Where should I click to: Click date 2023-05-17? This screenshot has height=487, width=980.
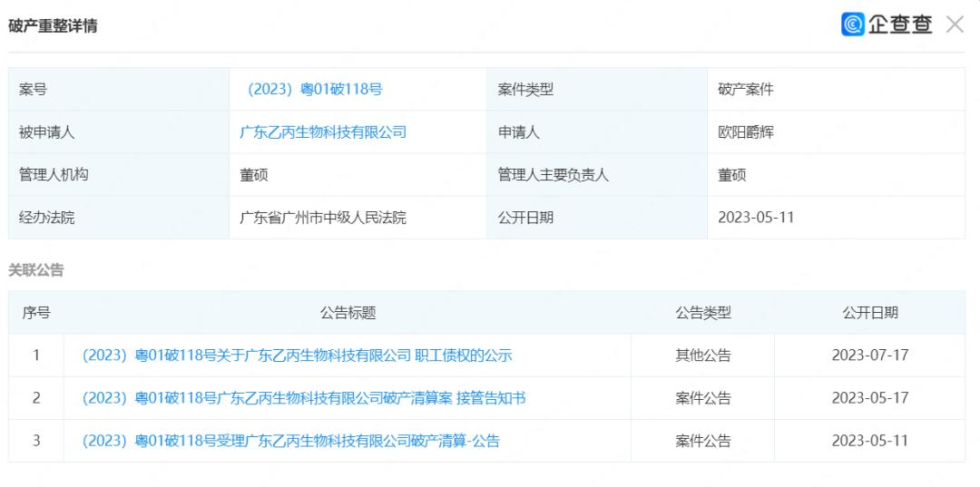[870, 398]
